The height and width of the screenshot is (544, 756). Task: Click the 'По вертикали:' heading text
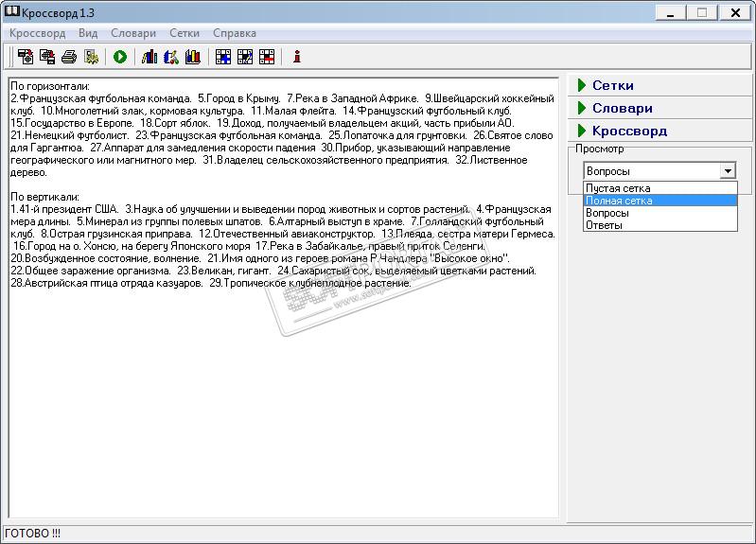(x=44, y=197)
